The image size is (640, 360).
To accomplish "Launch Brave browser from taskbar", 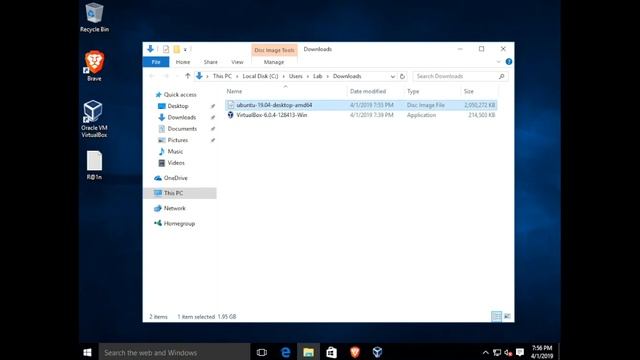I will [355, 352].
